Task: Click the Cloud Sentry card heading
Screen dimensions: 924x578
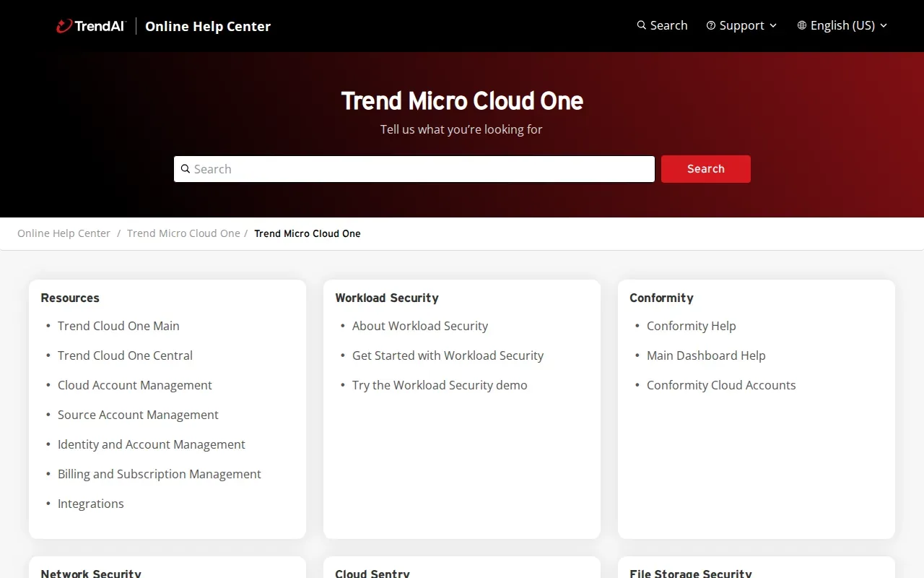Action: point(372,574)
